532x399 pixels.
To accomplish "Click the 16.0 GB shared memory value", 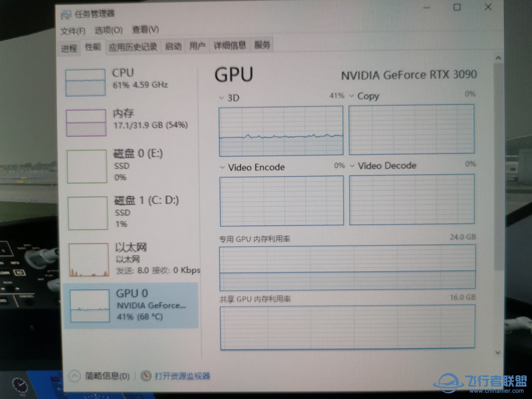I will point(463,297).
